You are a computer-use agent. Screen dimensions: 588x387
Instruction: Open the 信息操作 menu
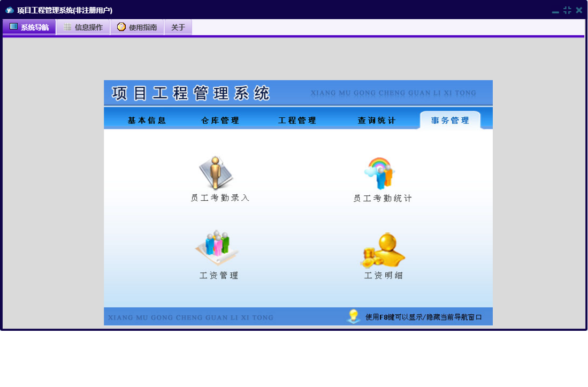point(83,27)
